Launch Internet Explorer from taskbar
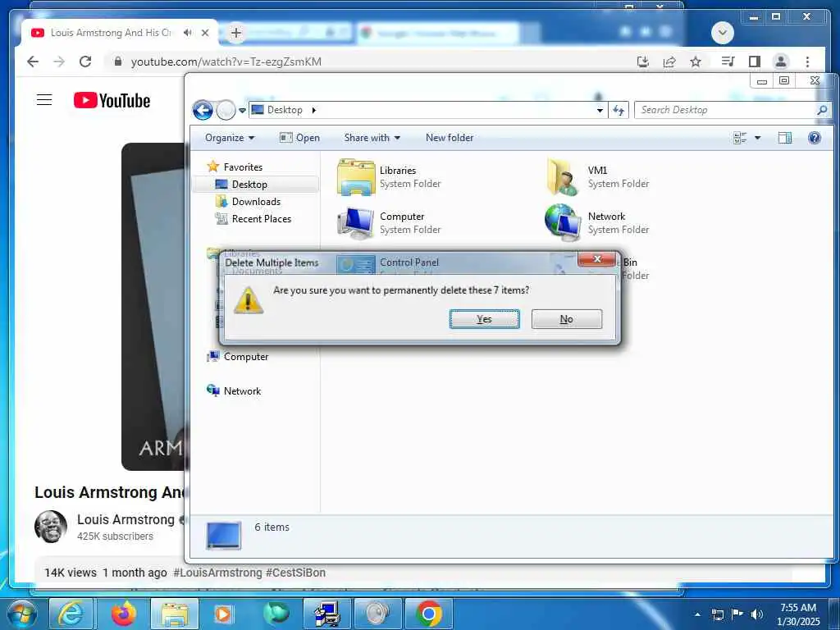 coord(71,614)
